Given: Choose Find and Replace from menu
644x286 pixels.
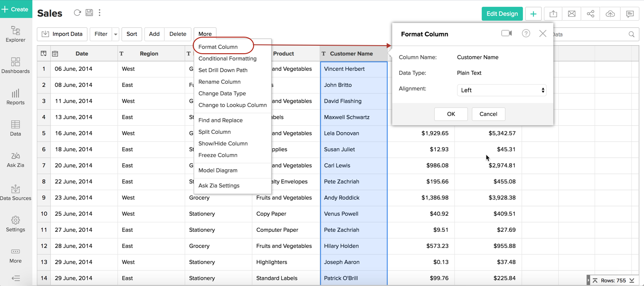Looking at the screenshot, I should point(220,120).
